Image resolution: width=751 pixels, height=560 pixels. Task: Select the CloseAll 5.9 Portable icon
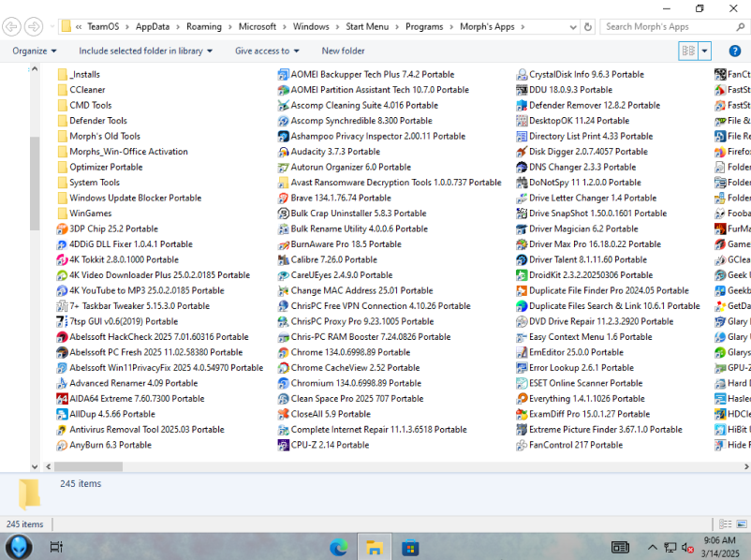(x=284, y=414)
